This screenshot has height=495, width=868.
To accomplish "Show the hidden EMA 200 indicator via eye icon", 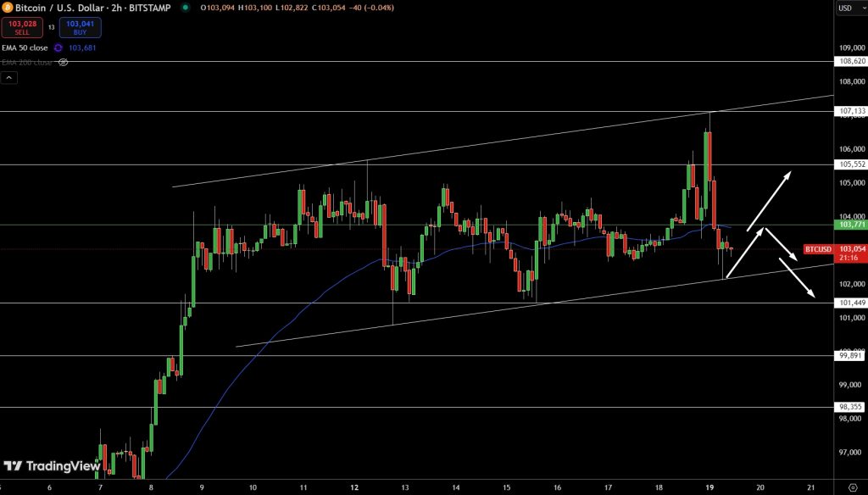I will [x=63, y=62].
